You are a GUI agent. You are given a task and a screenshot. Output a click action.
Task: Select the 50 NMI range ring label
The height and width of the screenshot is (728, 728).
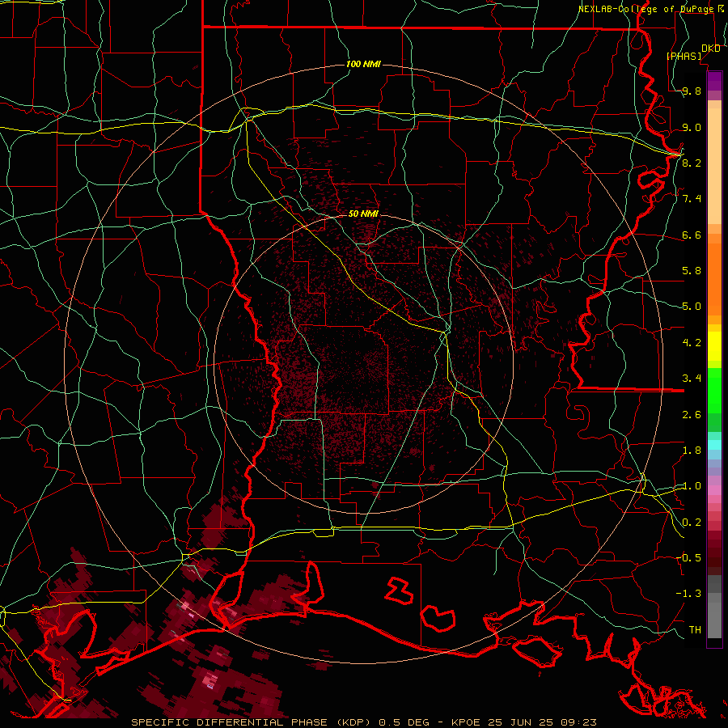[363, 214]
